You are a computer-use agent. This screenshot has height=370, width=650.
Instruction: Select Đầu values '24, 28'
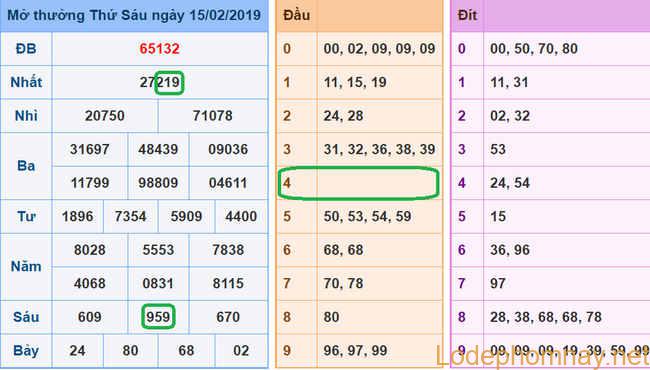pos(343,116)
